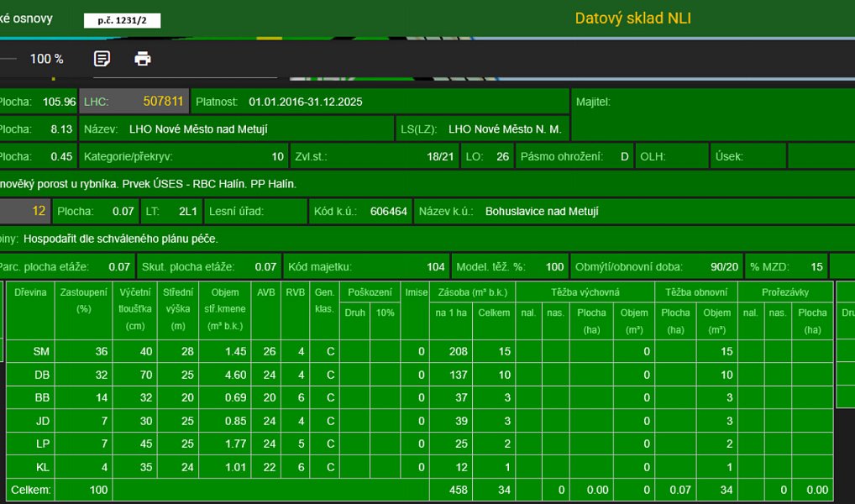Click the Datový sklad NLI title
855x504 pixels.
pyautogui.click(x=633, y=18)
